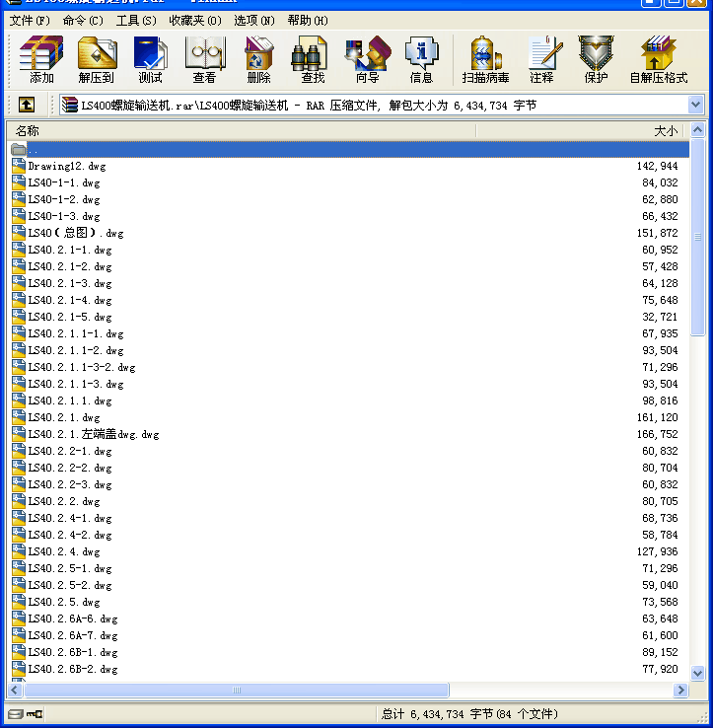The height and width of the screenshot is (728, 713).
Task: Click the vertical scrollbar down arrow
Action: coord(697,673)
